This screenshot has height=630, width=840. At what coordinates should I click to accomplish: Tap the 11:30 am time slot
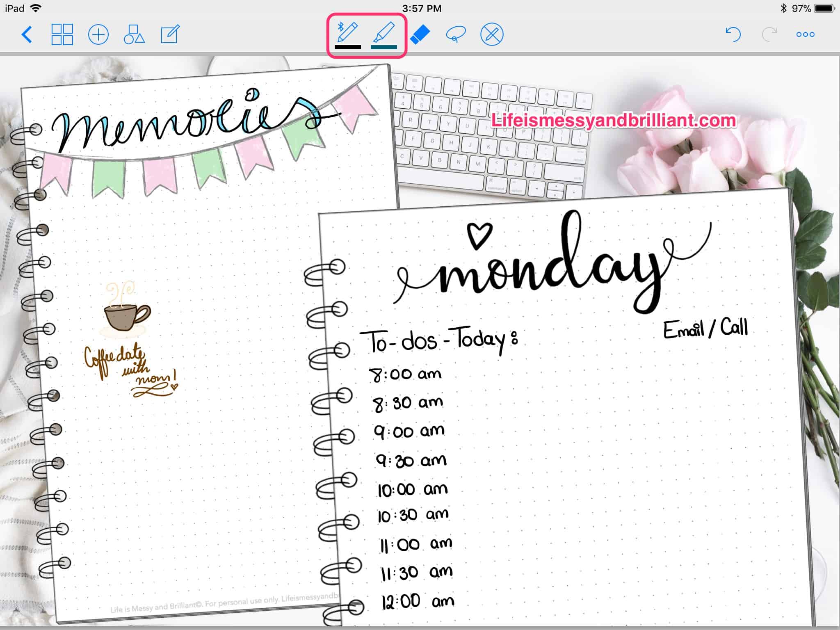pos(417,573)
